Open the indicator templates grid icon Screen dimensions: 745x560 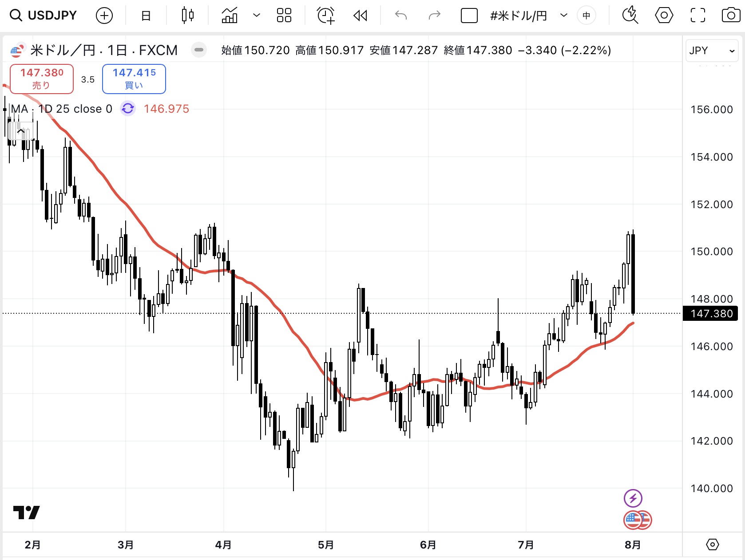(284, 16)
